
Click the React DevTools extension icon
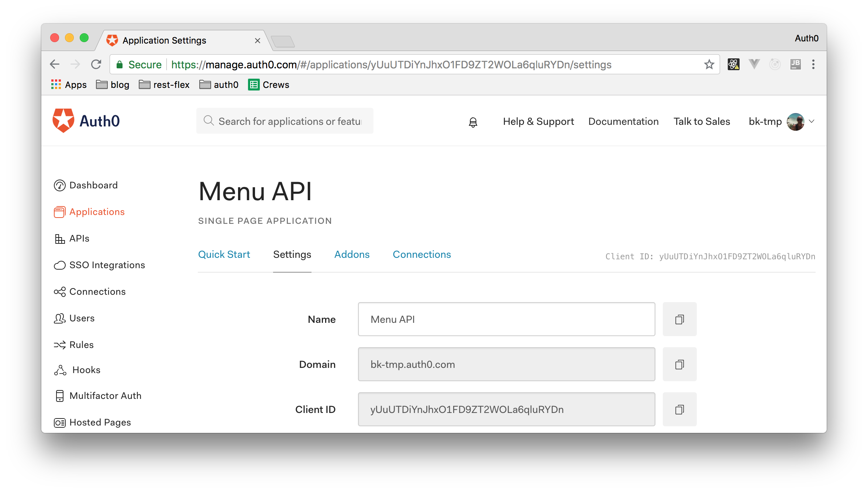(x=733, y=65)
